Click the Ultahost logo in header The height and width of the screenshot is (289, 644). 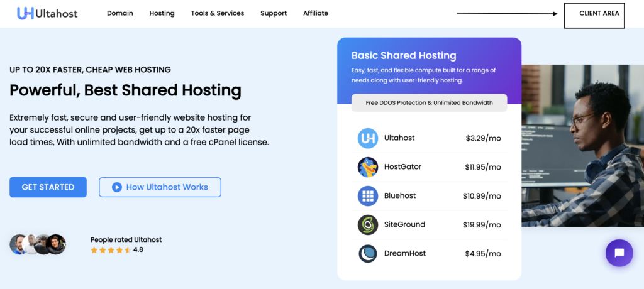point(47,14)
